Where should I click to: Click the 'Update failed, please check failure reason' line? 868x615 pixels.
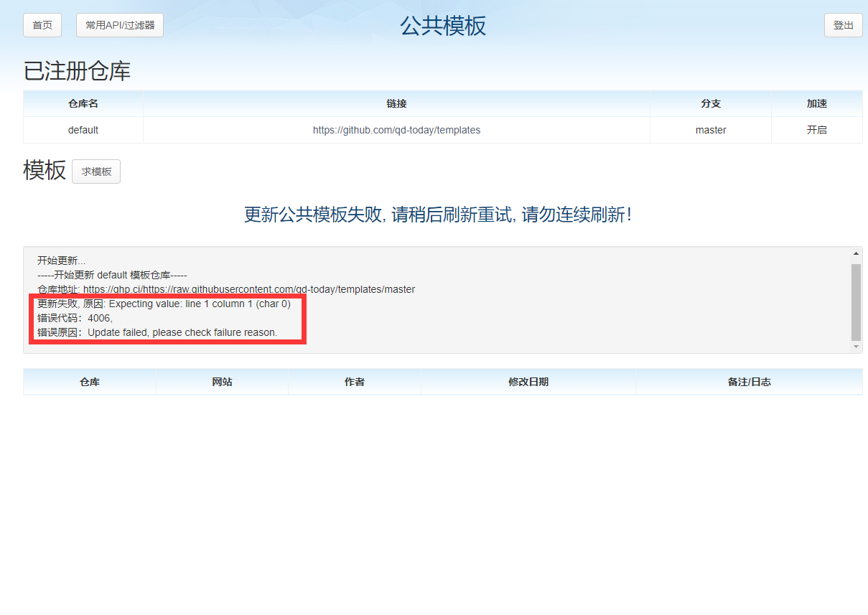(x=157, y=332)
